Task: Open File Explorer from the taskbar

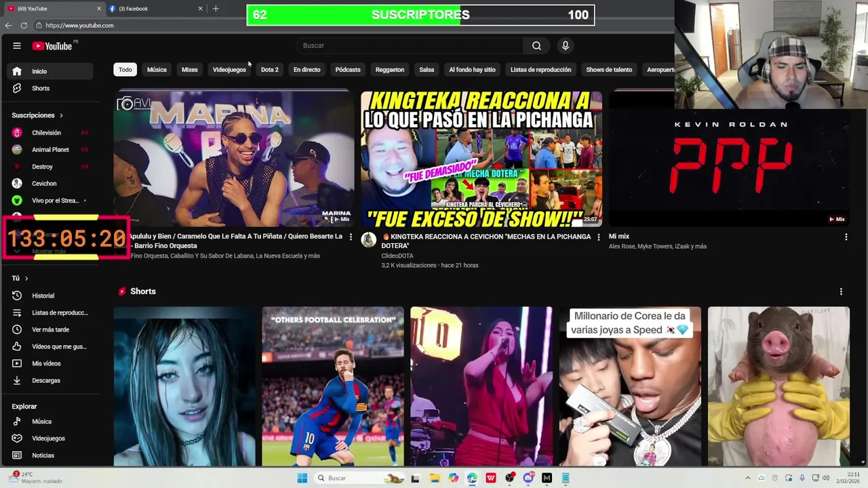Action: (435, 478)
